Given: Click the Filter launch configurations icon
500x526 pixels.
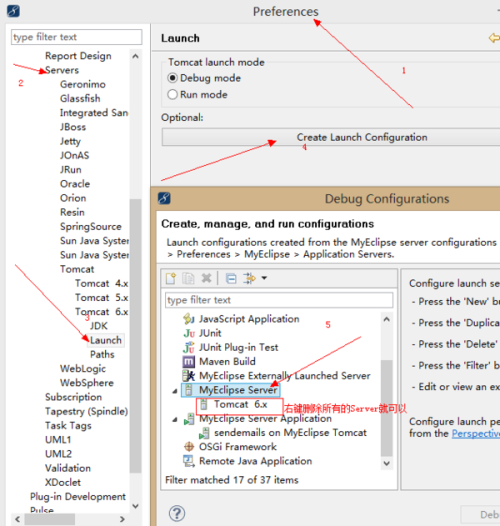Looking at the screenshot, I should point(249,278).
